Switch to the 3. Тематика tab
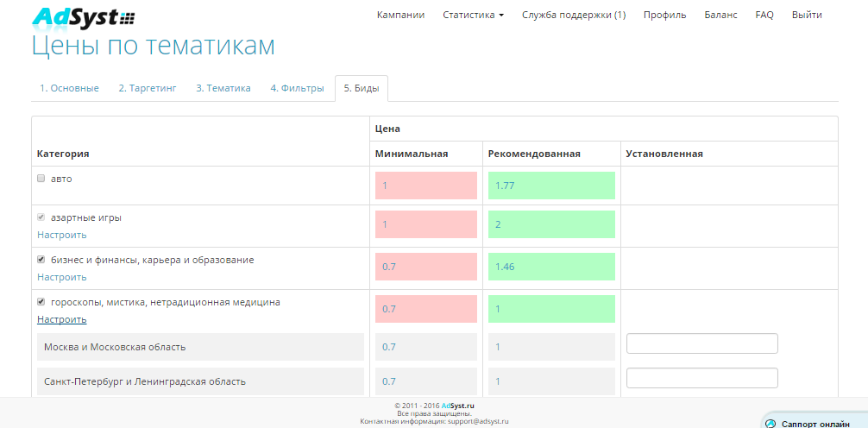The width and height of the screenshot is (868, 428). click(x=223, y=88)
